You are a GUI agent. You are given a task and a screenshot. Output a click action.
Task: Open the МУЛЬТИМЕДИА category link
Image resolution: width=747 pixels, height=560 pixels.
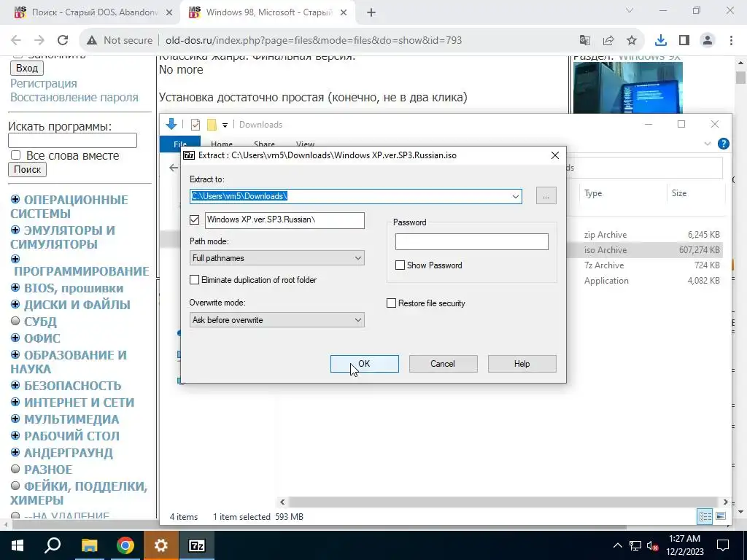click(71, 419)
